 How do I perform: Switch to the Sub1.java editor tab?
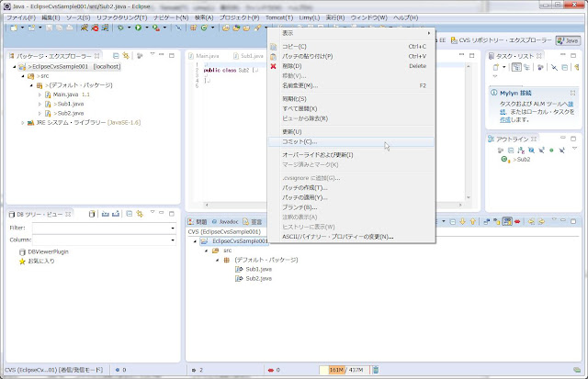point(248,56)
